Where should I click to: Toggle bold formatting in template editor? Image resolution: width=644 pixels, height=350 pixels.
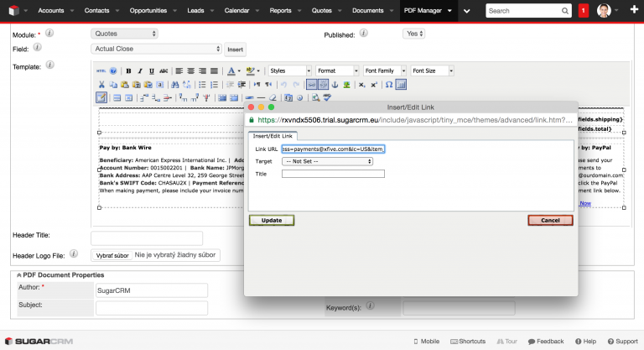point(128,71)
